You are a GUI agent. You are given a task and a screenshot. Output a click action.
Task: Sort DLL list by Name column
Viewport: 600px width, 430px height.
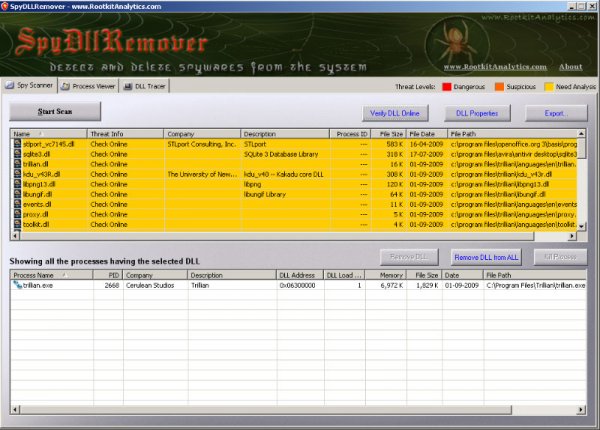click(49, 134)
